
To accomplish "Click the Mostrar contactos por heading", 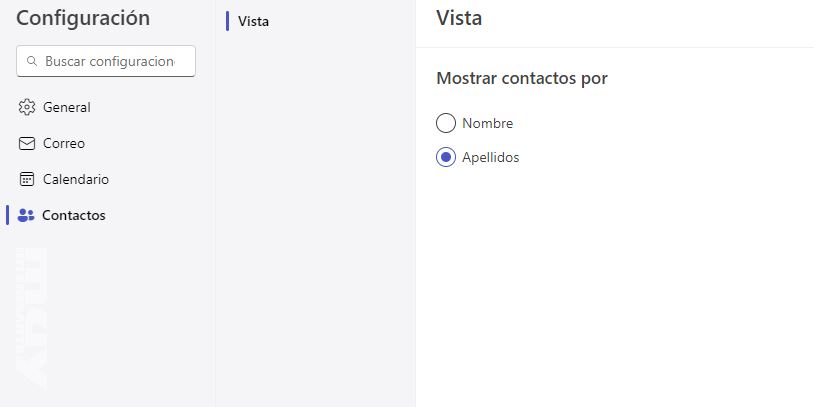I will tap(522, 78).
